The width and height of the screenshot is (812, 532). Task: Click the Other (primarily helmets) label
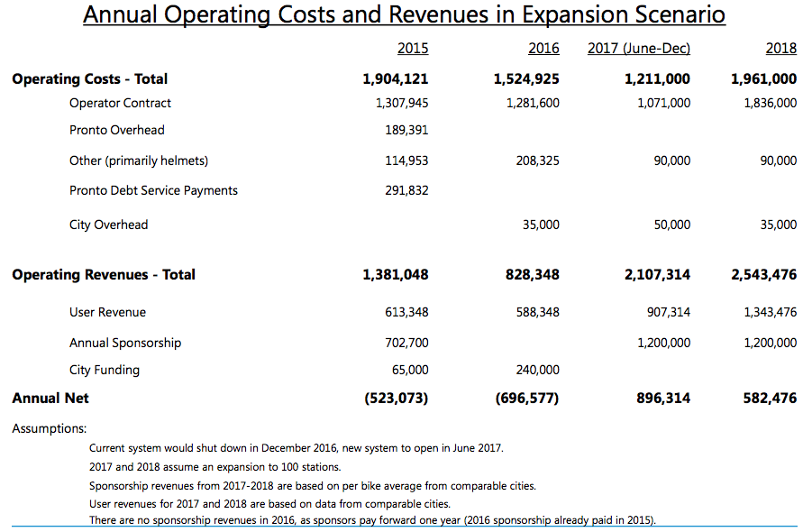click(x=138, y=161)
